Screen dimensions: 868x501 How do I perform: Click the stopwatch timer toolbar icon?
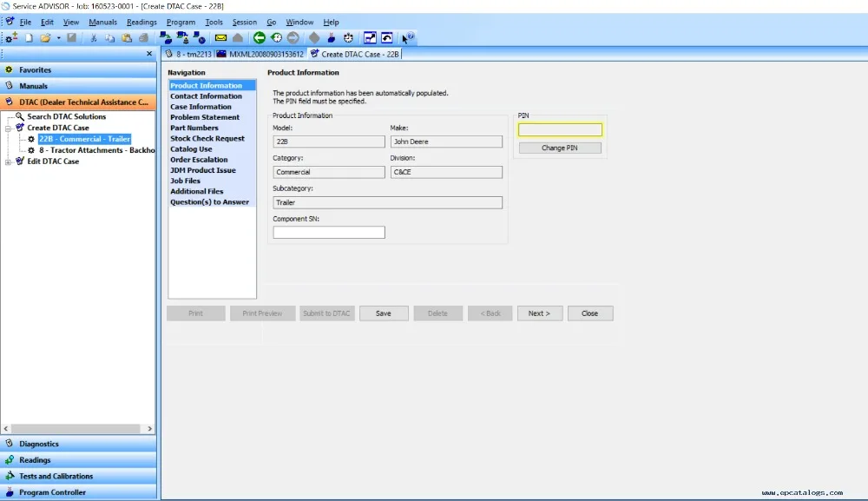tap(348, 37)
